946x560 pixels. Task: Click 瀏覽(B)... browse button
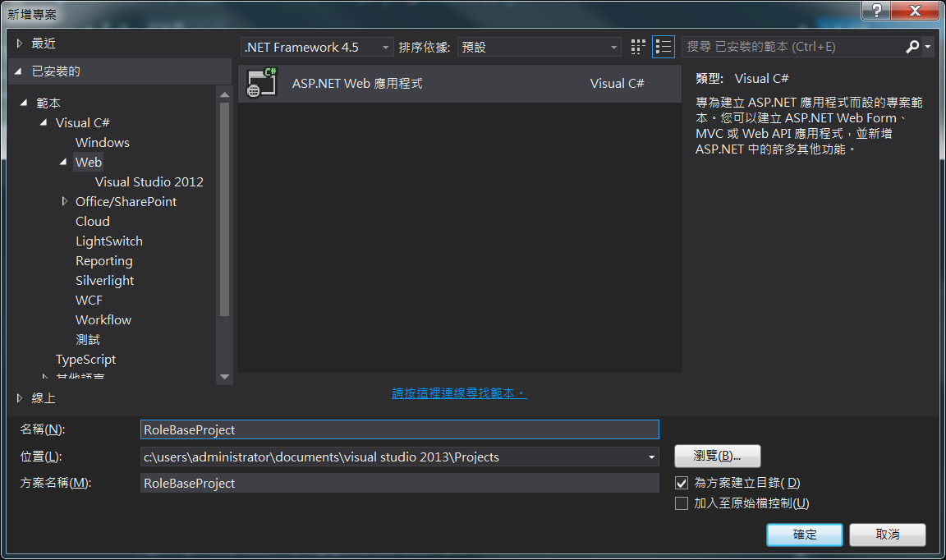718,457
